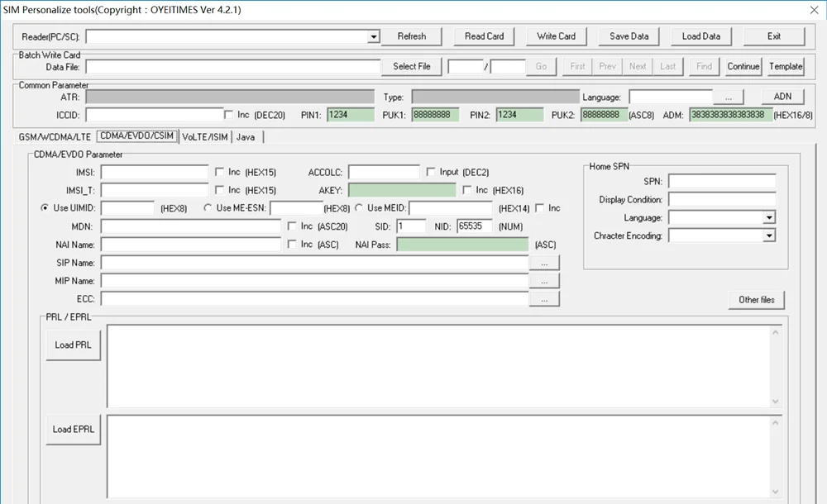Expand the Chracter Encoding dropdown
Viewport: 827px width, 504px height.
click(769, 236)
